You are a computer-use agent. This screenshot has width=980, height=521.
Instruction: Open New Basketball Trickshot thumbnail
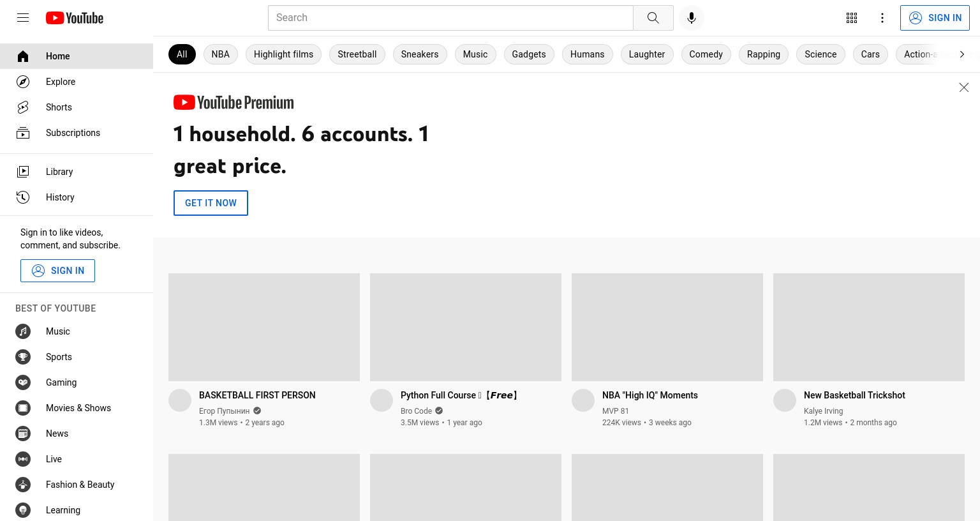click(869, 328)
